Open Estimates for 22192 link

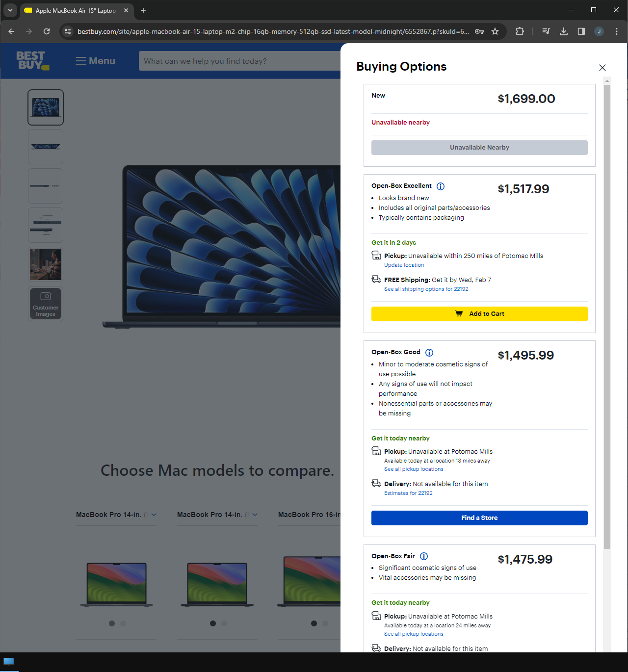pyautogui.click(x=408, y=493)
